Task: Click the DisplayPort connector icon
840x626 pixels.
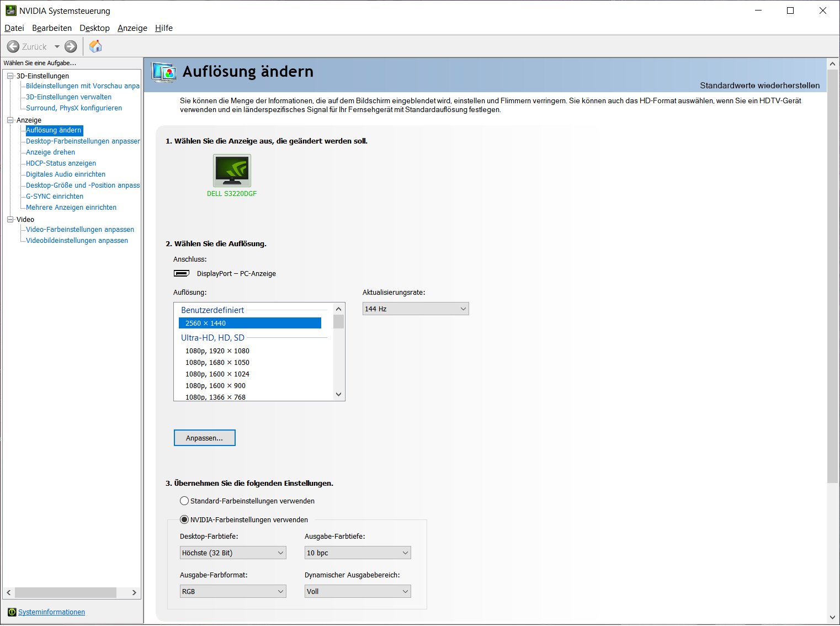Action: coord(182,273)
